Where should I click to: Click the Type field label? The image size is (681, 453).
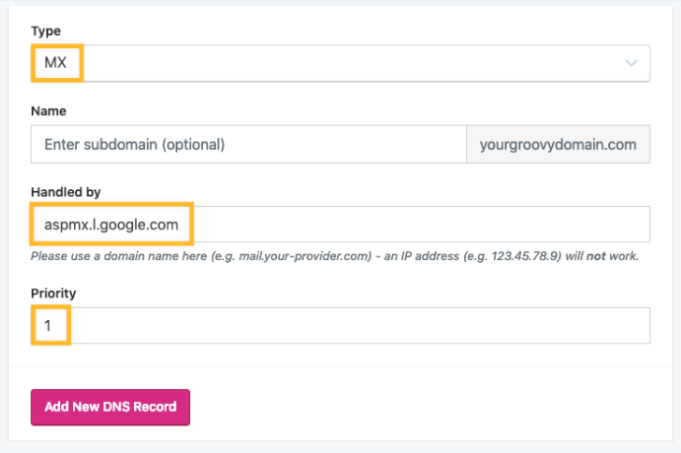(x=46, y=31)
